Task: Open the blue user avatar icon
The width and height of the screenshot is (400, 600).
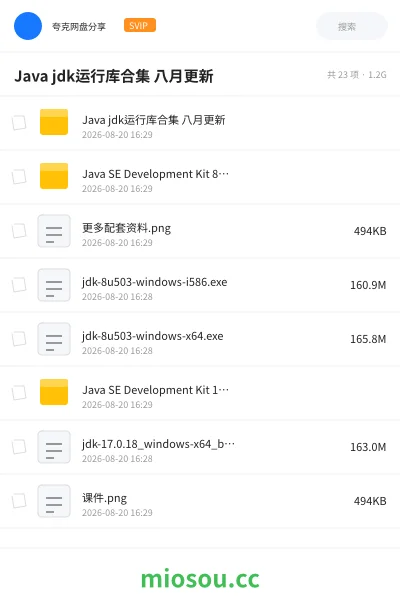Action: tap(28, 26)
